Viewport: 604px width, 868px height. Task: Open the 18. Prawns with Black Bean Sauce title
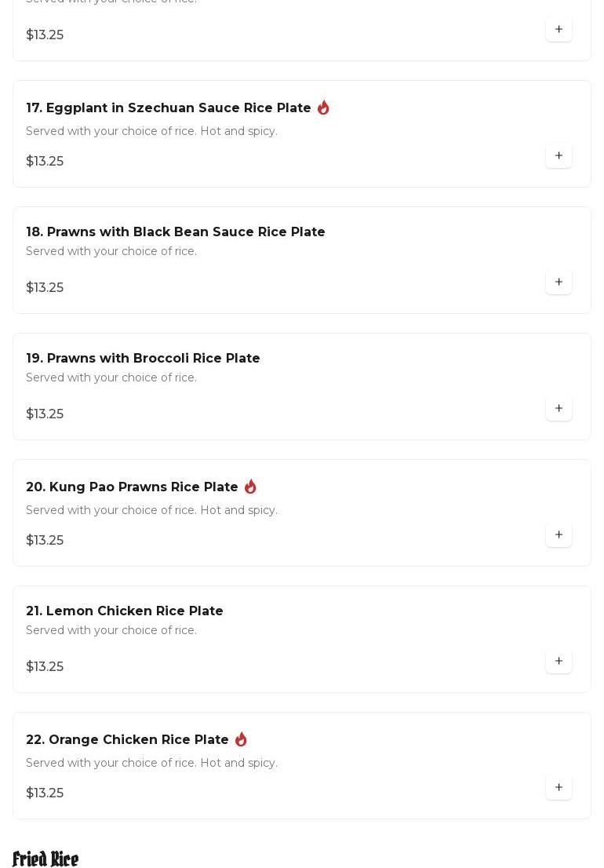176,232
